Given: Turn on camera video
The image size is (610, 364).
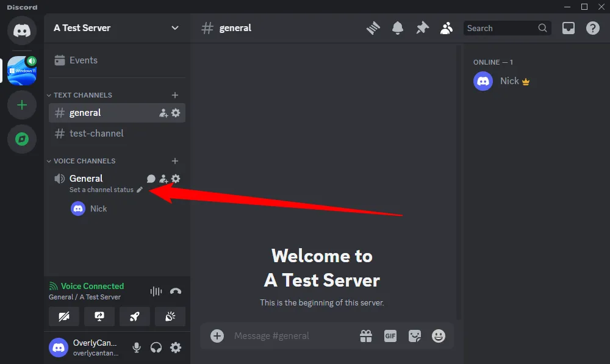Looking at the screenshot, I should (x=64, y=316).
